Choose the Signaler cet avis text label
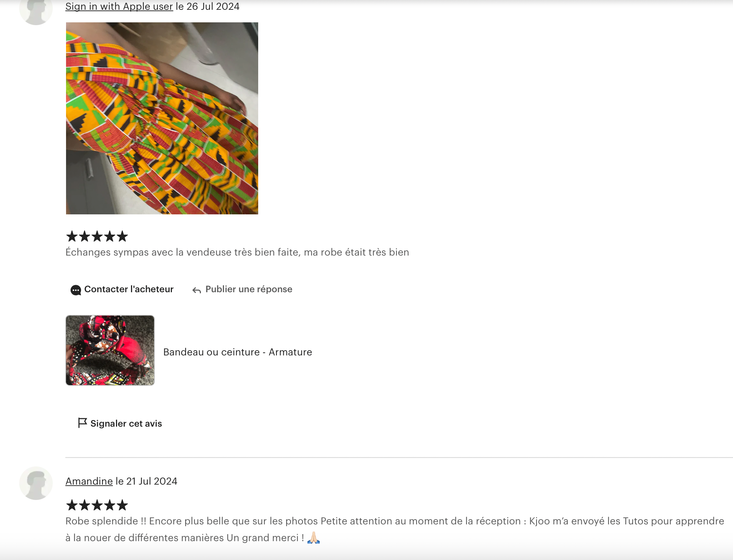 coord(126,423)
